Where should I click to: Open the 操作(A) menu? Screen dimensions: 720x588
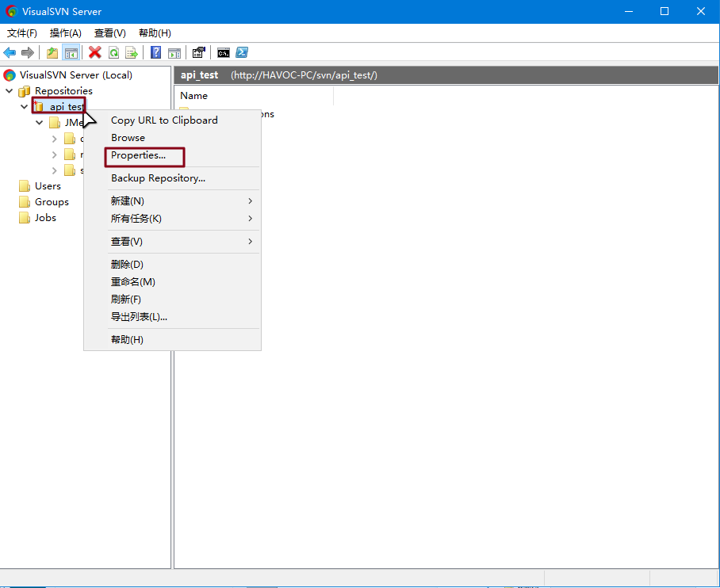pos(66,33)
